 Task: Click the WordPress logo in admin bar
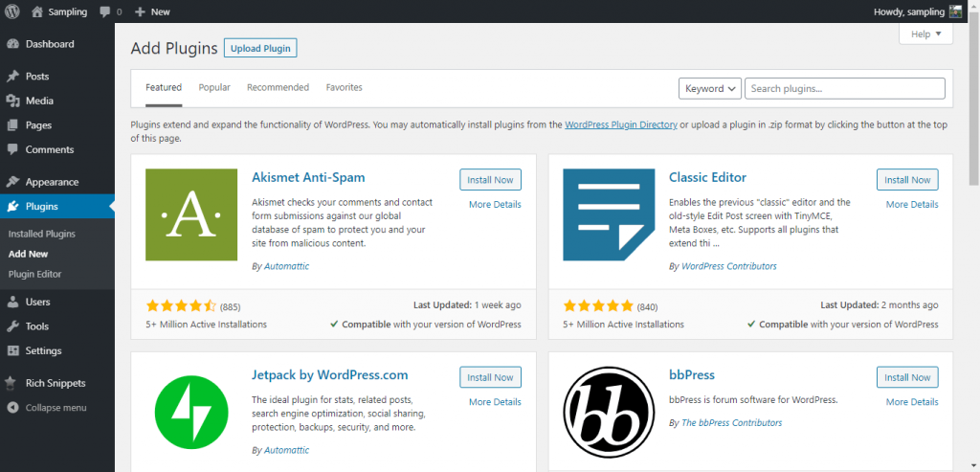coord(12,11)
